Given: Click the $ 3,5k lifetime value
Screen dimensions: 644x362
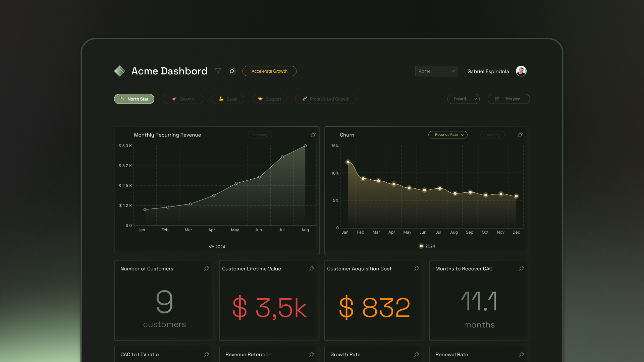Looking at the screenshot, I should [x=270, y=307].
